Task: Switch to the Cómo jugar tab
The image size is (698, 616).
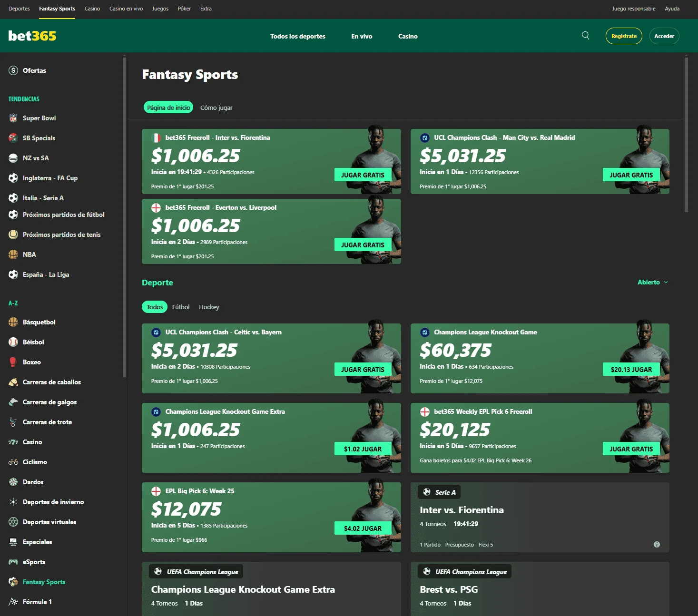Action: [216, 108]
